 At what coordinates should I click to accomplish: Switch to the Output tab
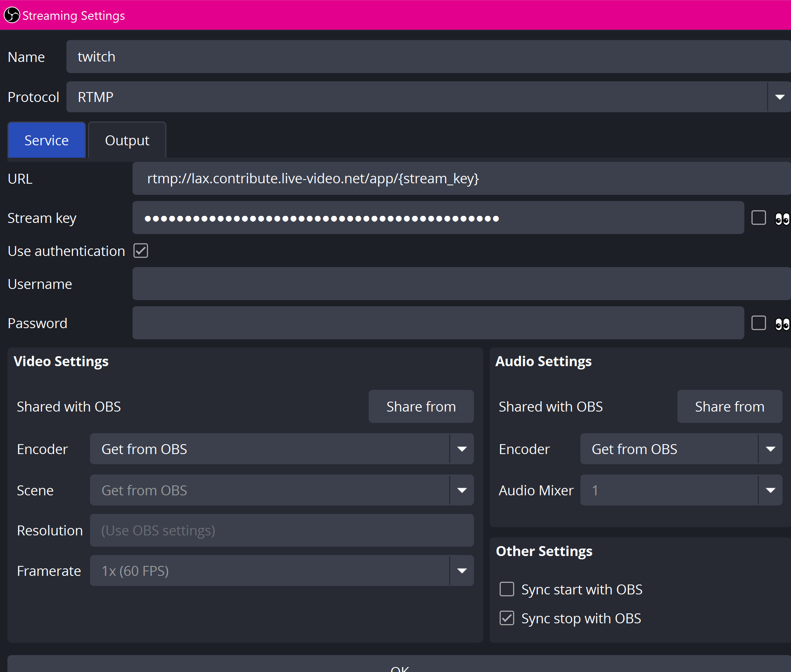127,140
